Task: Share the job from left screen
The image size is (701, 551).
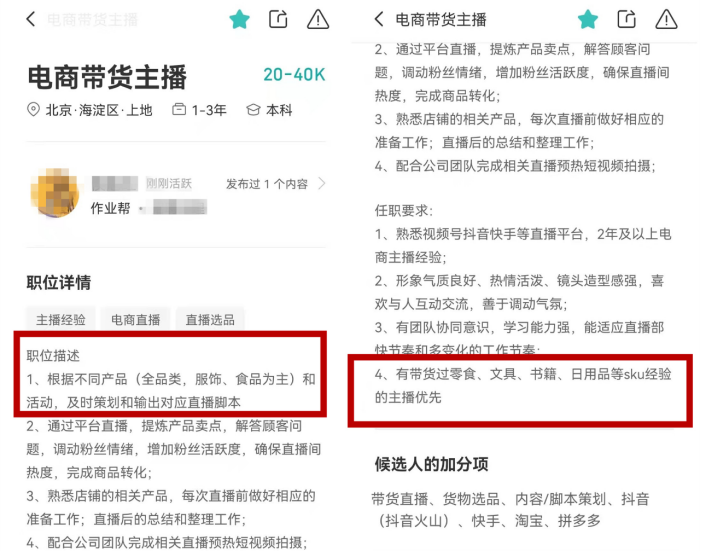Action: 278,19
